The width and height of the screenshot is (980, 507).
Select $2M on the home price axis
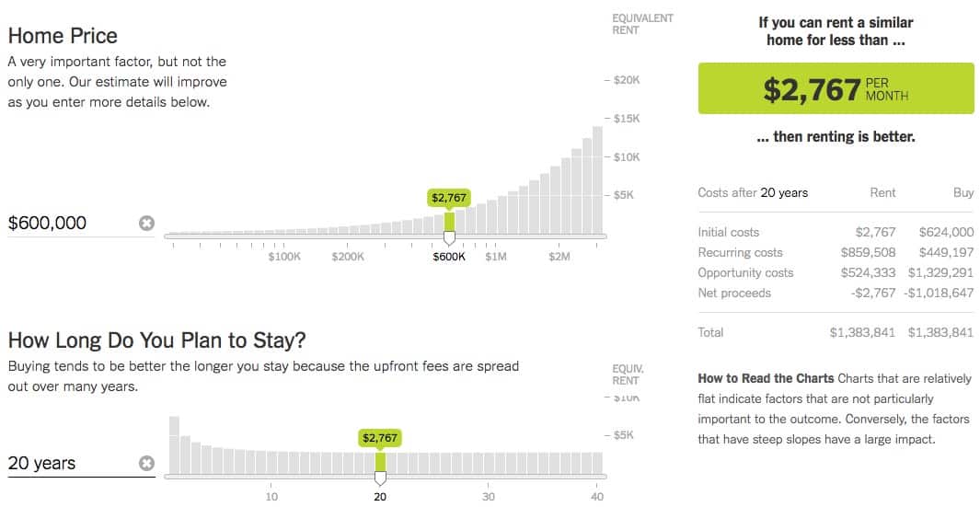pyautogui.click(x=559, y=257)
